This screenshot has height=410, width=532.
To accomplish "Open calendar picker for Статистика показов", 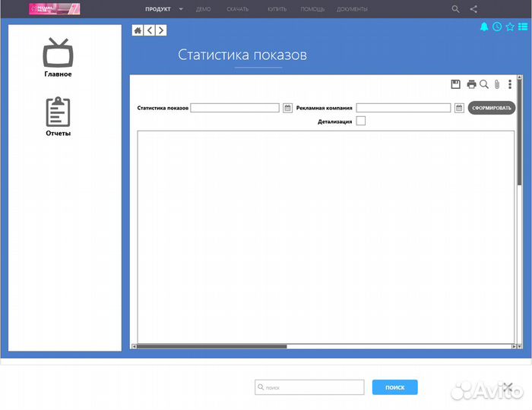I will point(288,108).
